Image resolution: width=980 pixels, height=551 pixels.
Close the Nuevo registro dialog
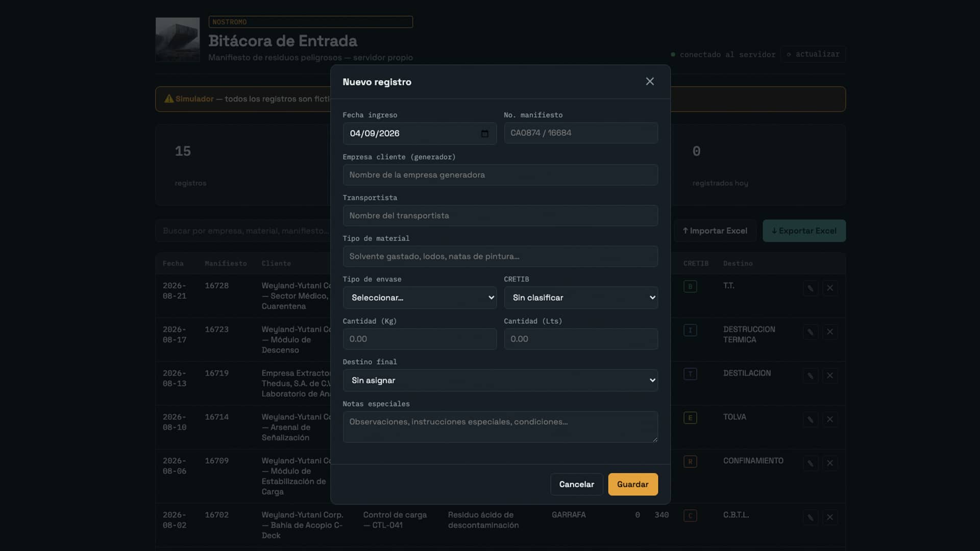[650, 82]
